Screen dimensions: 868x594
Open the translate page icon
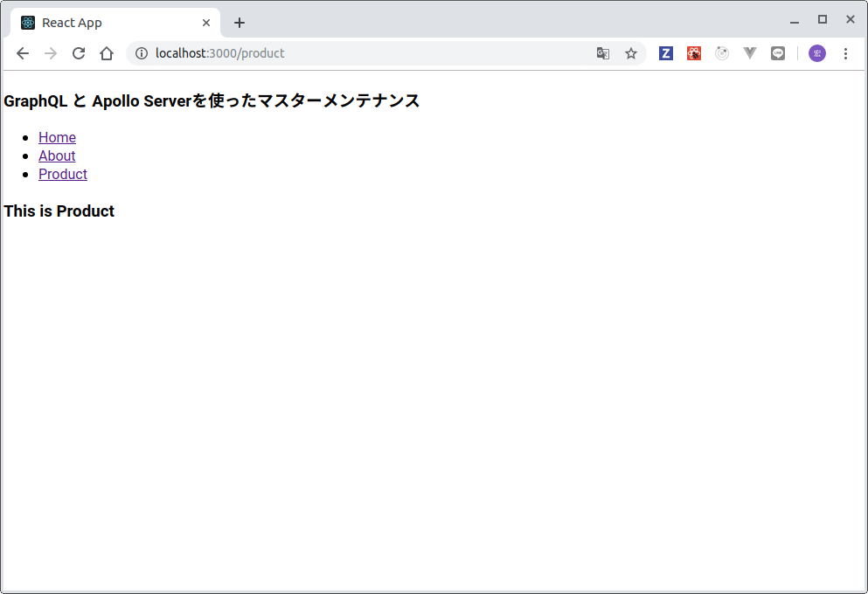[603, 53]
